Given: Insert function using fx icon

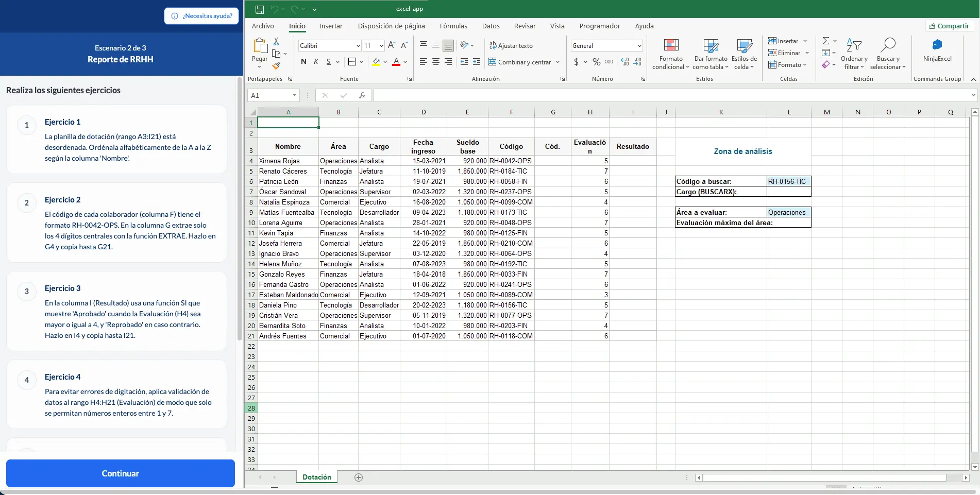Looking at the screenshot, I should click(362, 95).
